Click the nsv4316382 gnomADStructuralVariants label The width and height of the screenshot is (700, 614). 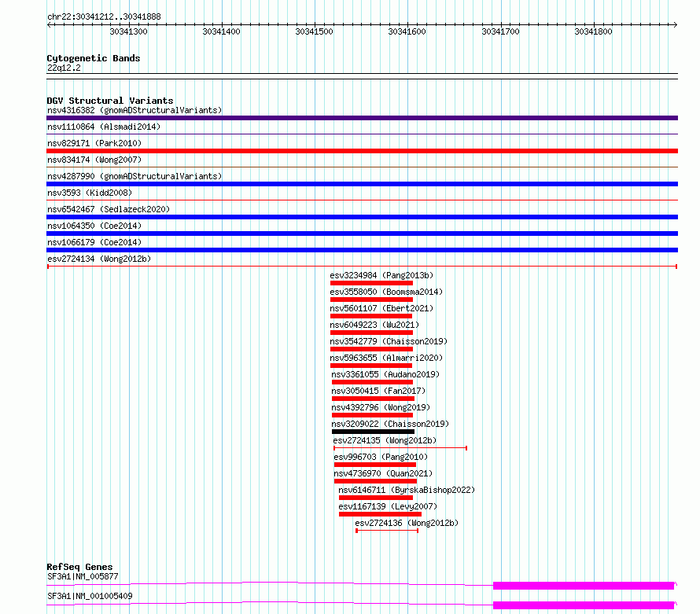(134, 110)
